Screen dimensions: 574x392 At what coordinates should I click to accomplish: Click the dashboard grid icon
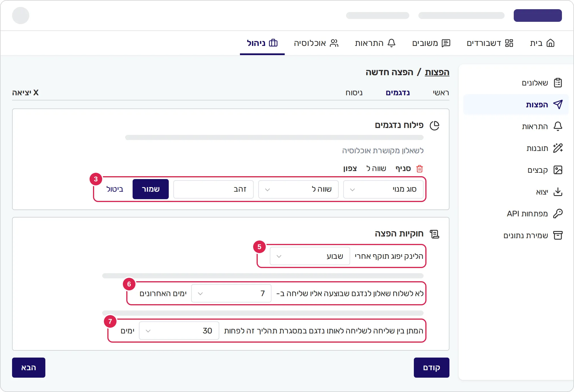(x=509, y=43)
